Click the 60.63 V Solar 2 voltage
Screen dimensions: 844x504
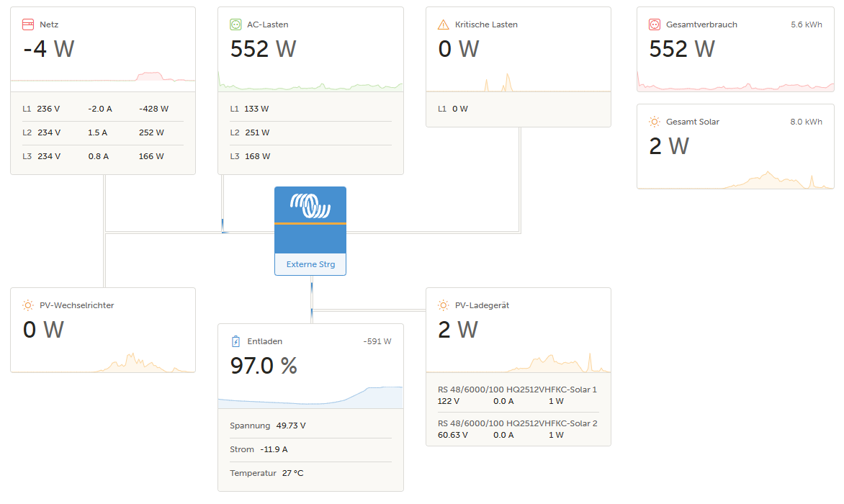(x=453, y=435)
